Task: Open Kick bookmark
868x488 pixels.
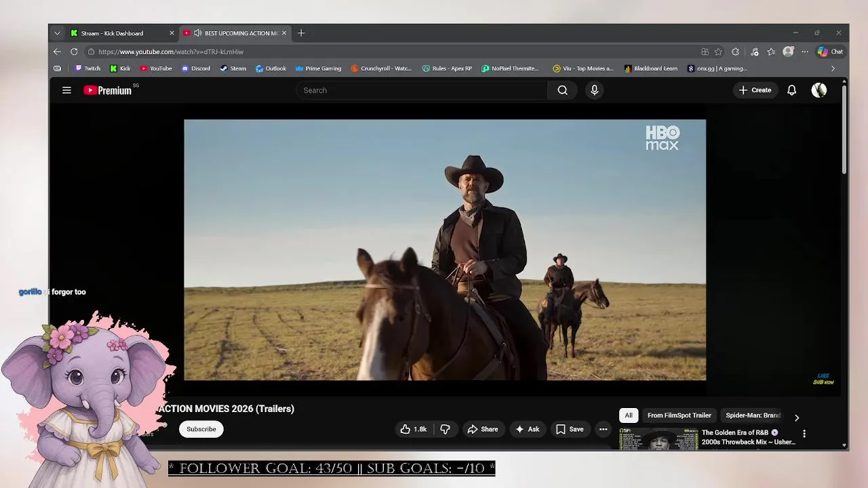Action: [120, 68]
